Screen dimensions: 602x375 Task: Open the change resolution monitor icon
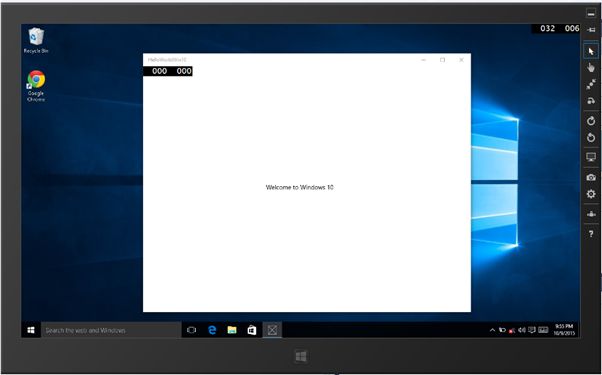[591, 157]
